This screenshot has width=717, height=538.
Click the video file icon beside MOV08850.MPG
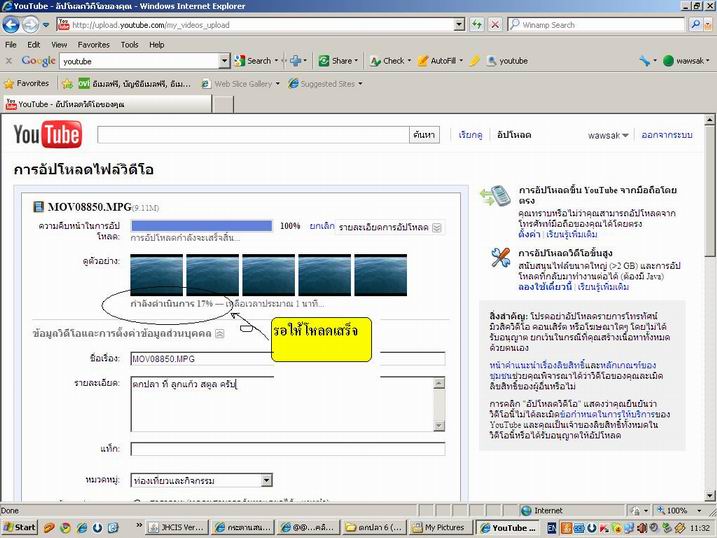[x=38, y=207]
